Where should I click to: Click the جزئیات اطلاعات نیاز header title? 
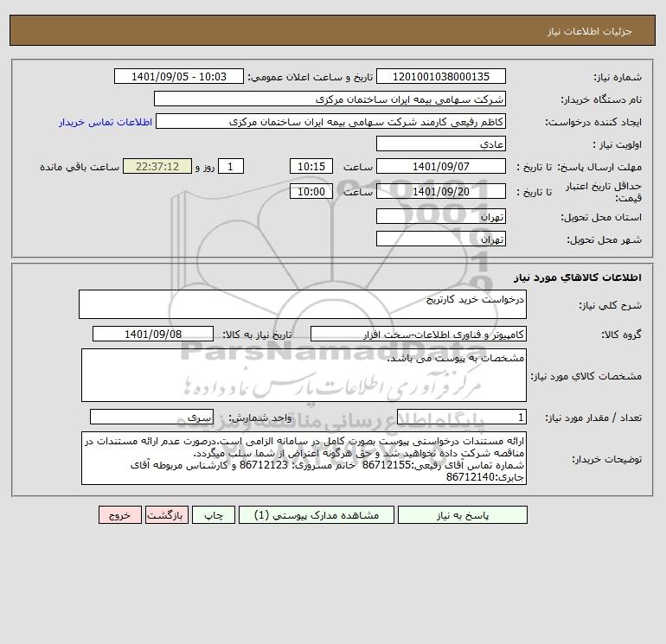(x=590, y=31)
